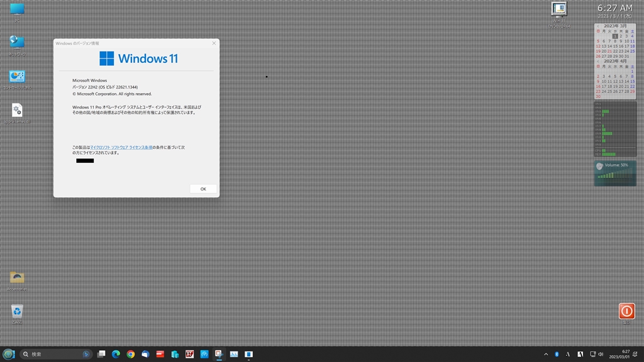Select March 21 in the calendar gadget
This screenshot has height=362, width=644.
(x=609, y=52)
